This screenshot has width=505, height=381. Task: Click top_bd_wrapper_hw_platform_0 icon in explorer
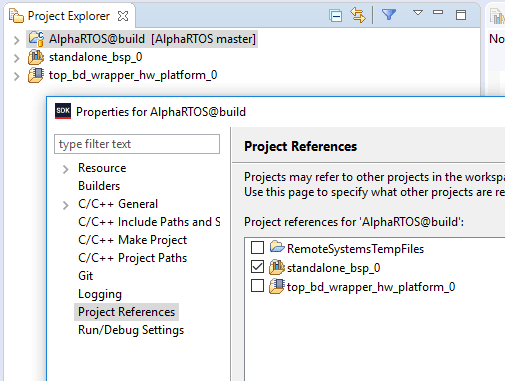click(x=36, y=75)
